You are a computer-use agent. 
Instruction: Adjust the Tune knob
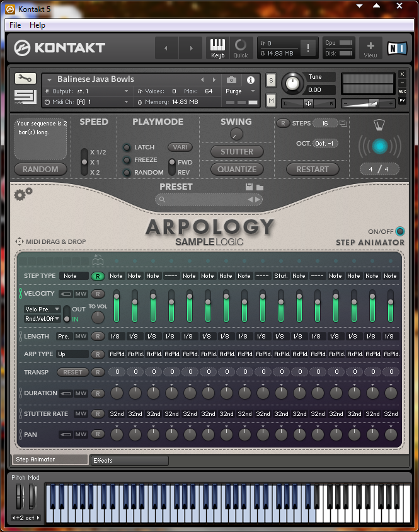click(292, 83)
